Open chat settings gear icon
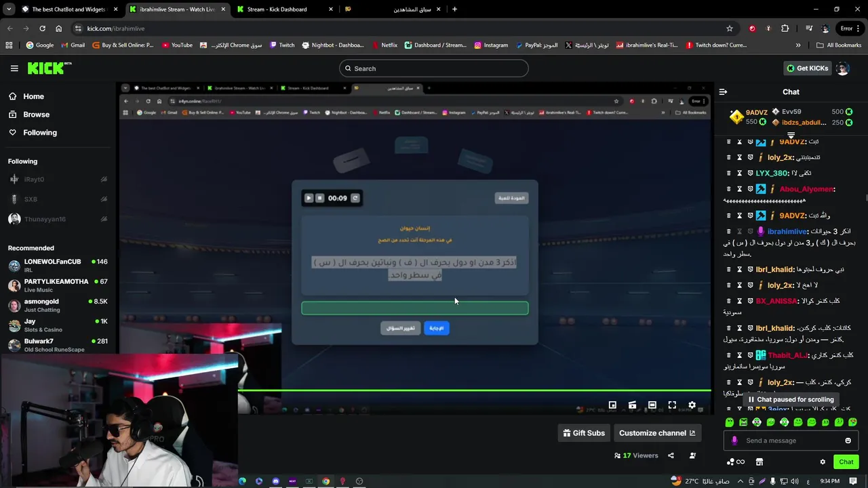This screenshot has height=488, width=868. pyautogui.click(x=823, y=462)
